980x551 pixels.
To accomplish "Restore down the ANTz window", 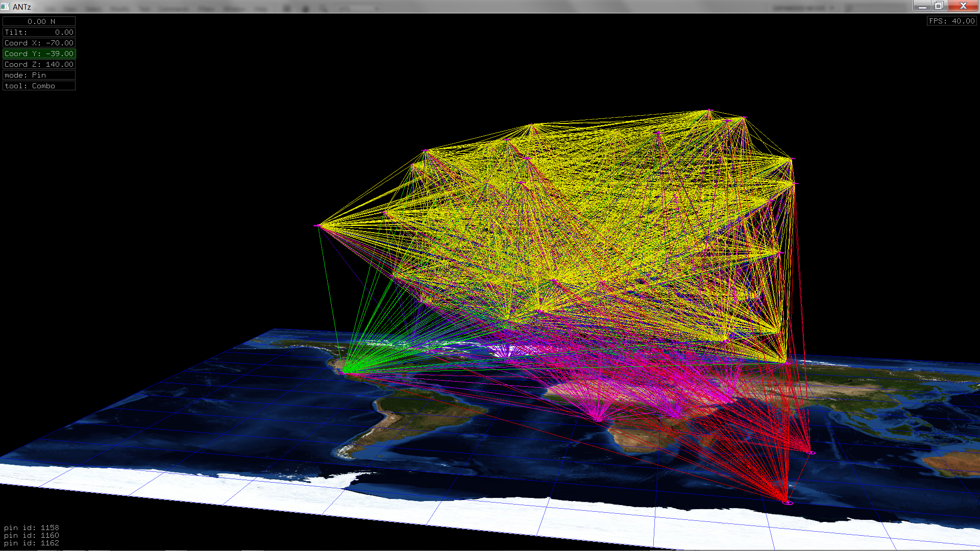I will (939, 6).
